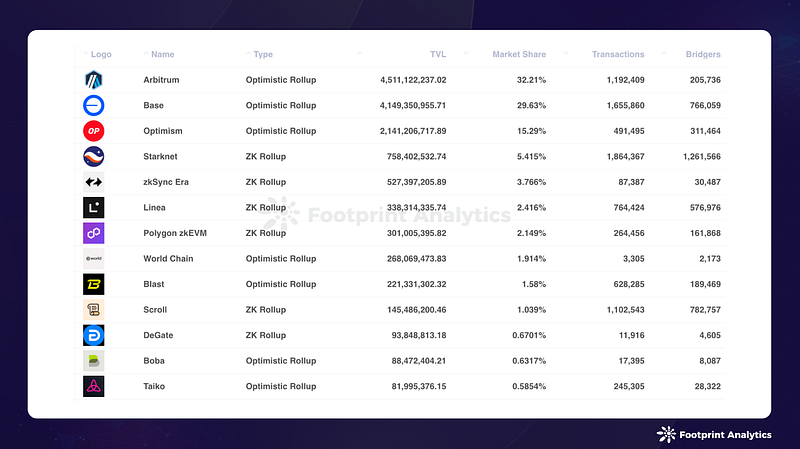Select the zkSync Era name cell

pyautogui.click(x=166, y=182)
